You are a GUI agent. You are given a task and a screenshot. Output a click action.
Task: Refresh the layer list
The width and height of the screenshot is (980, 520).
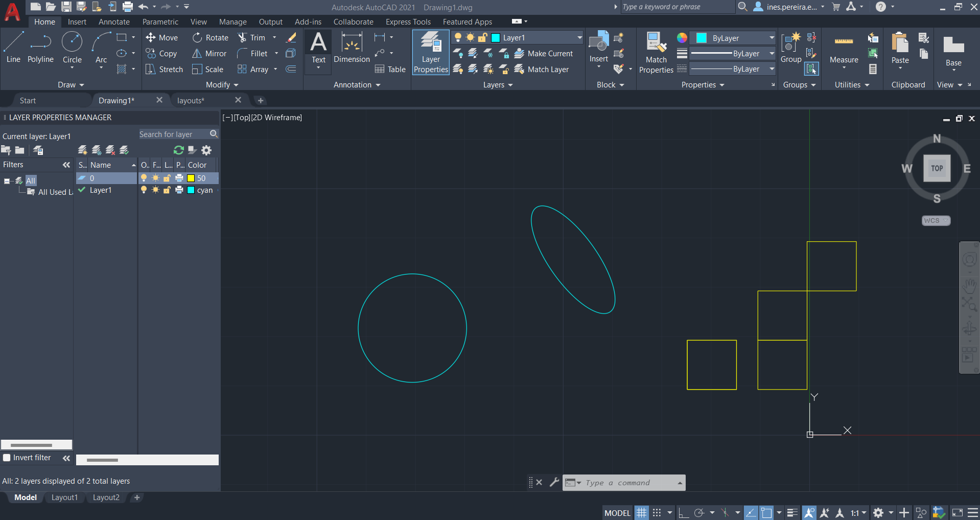coord(178,150)
